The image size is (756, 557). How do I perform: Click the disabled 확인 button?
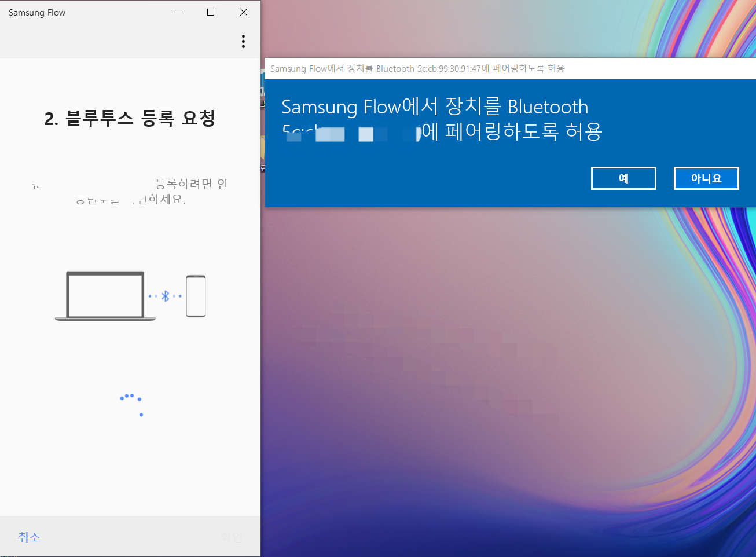(x=232, y=537)
